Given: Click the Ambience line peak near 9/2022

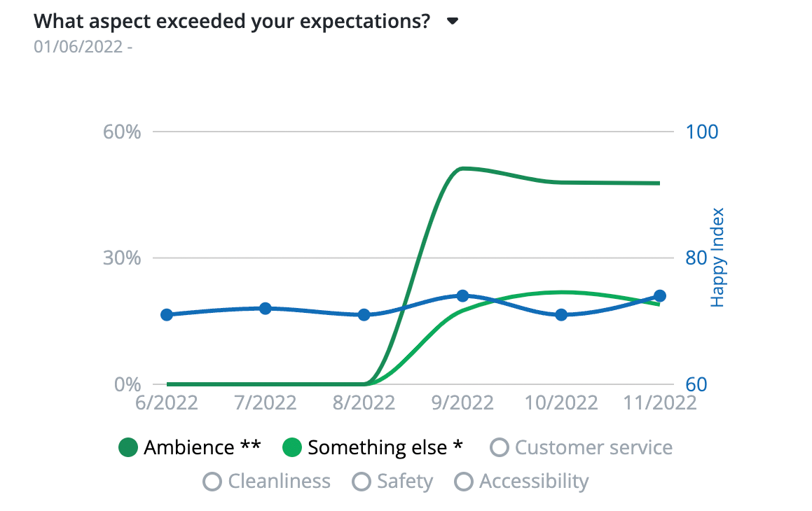Looking at the screenshot, I should click(x=462, y=168).
